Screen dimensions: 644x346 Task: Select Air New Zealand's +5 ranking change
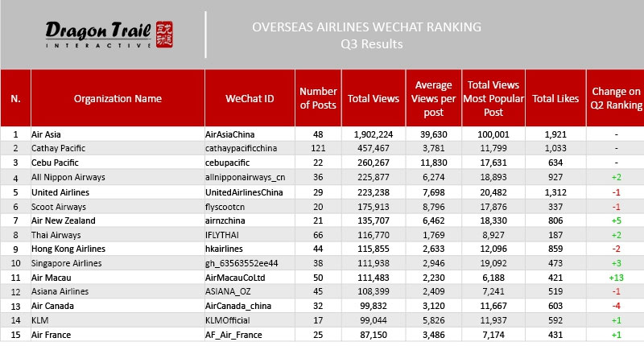click(615, 220)
